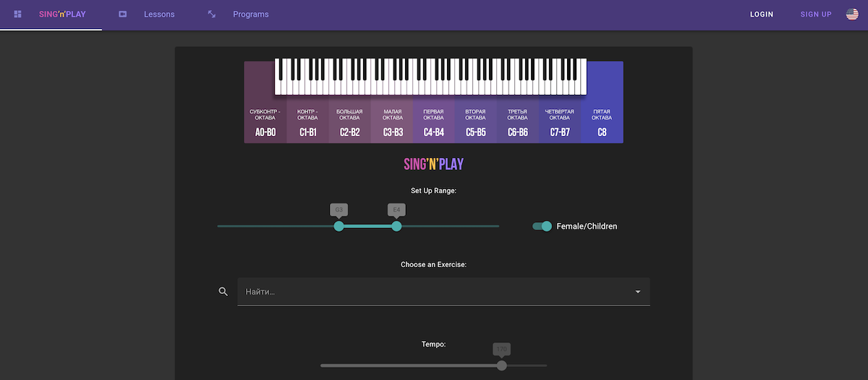This screenshot has width=868, height=380.
Task: Open the Programs menu item
Action: pos(251,14)
